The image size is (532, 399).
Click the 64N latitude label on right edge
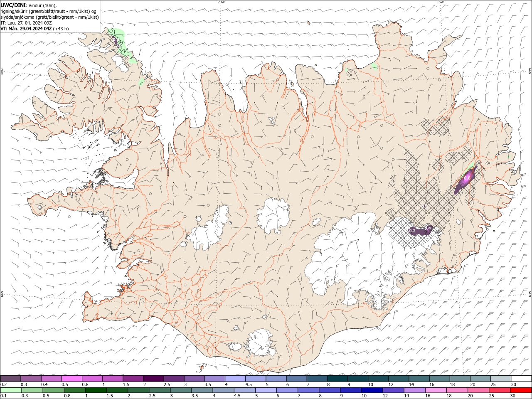[530, 293]
